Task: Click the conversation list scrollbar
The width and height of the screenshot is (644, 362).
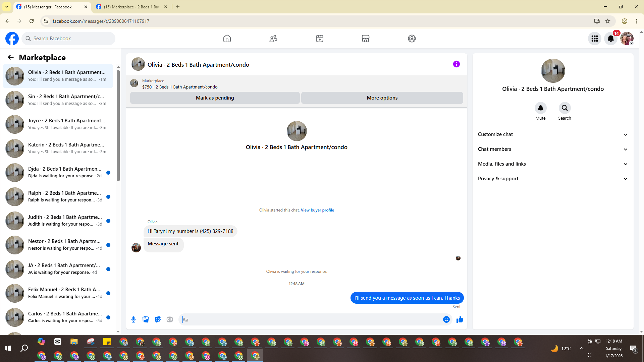Action: point(118,126)
